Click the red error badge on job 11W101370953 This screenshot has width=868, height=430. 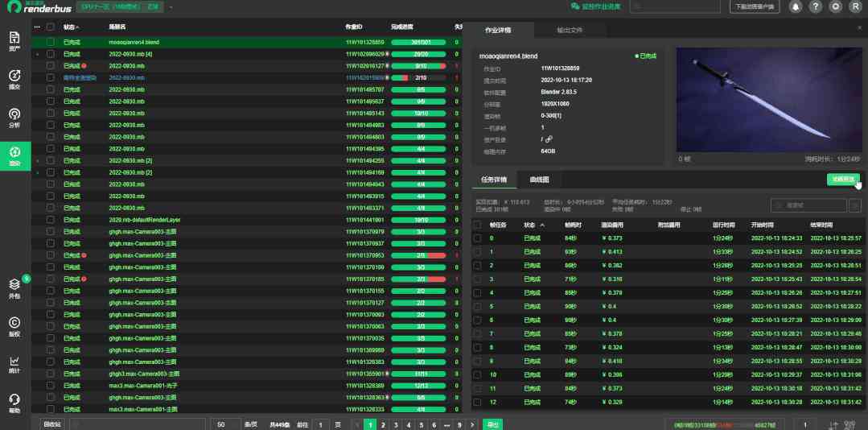tap(84, 255)
